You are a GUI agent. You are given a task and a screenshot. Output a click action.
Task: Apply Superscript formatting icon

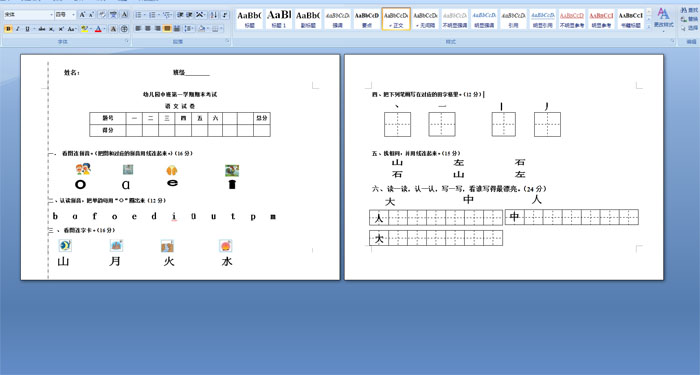coord(61,29)
